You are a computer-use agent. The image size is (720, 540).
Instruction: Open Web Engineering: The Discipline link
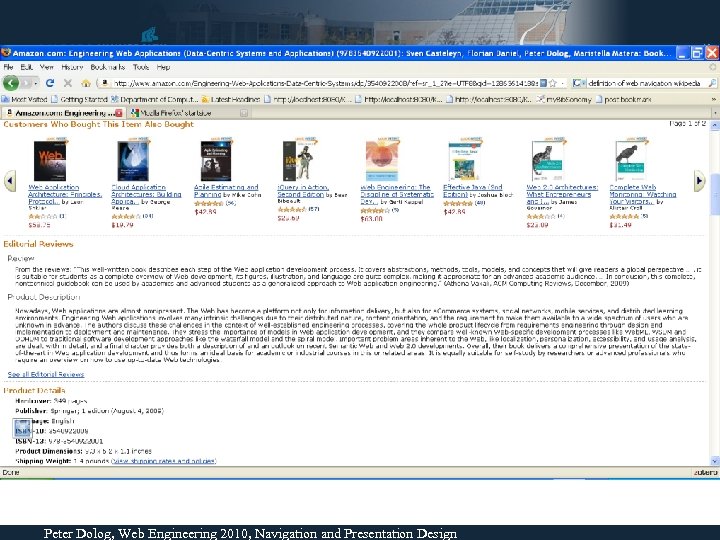tap(397, 194)
